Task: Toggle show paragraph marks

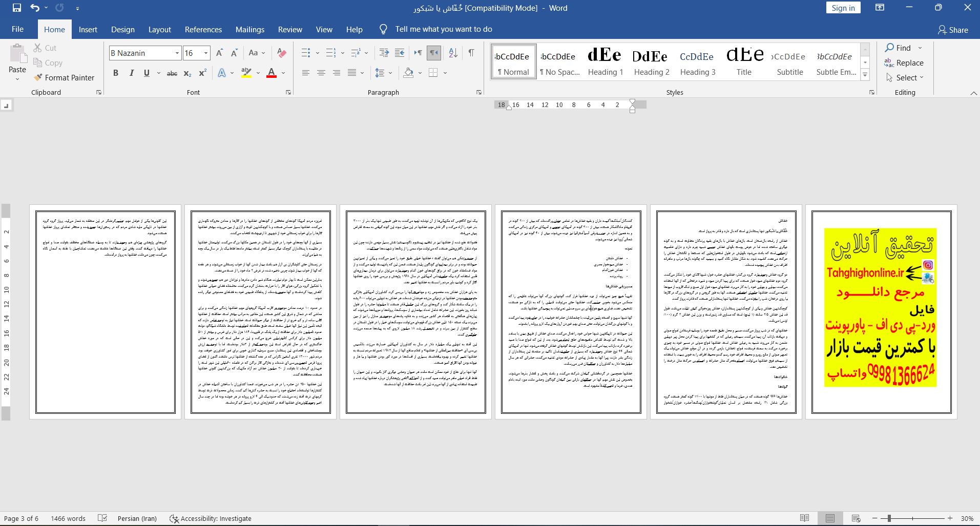Action: coord(471,53)
